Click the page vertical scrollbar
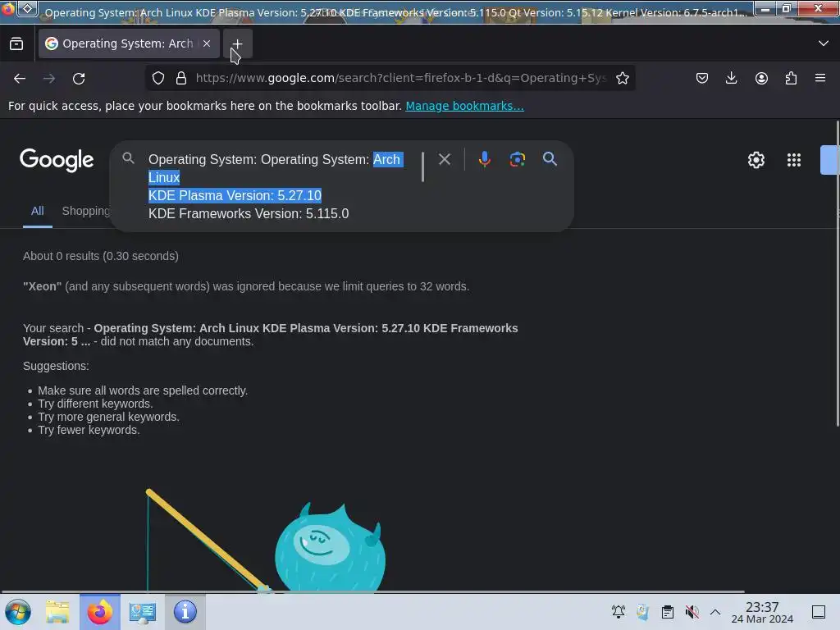This screenshot has height=630, width=840. 838,273
